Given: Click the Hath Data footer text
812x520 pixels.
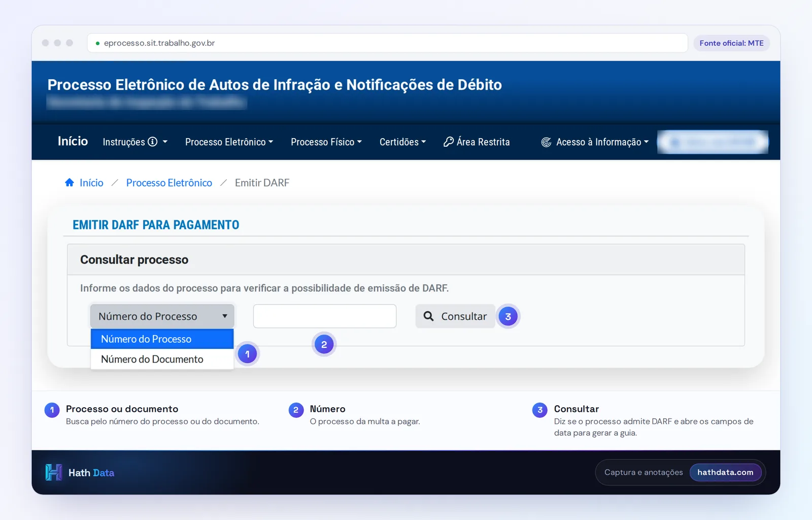Looking at the screenshot, I should point(91,473).
